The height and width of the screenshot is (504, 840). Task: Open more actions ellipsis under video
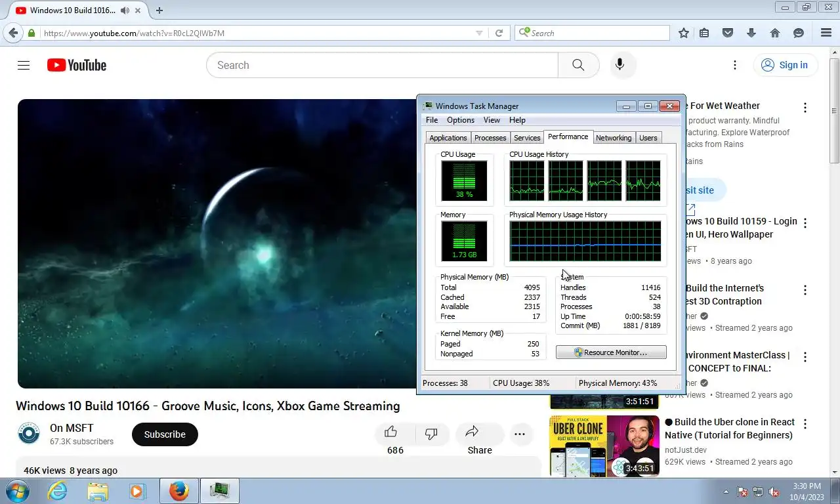coord(520,434)
